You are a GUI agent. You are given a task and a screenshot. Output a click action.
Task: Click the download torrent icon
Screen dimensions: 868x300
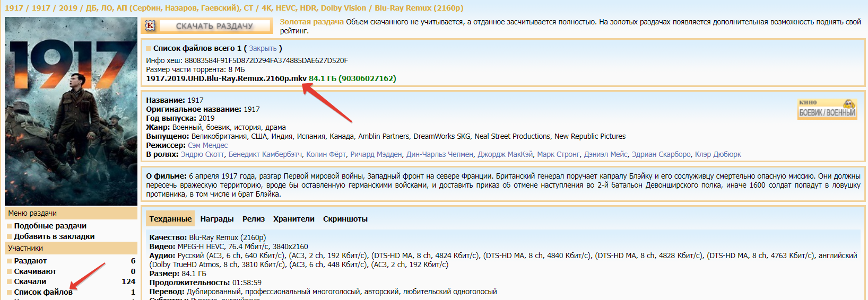pyautogui.click(x=151, y=25)
